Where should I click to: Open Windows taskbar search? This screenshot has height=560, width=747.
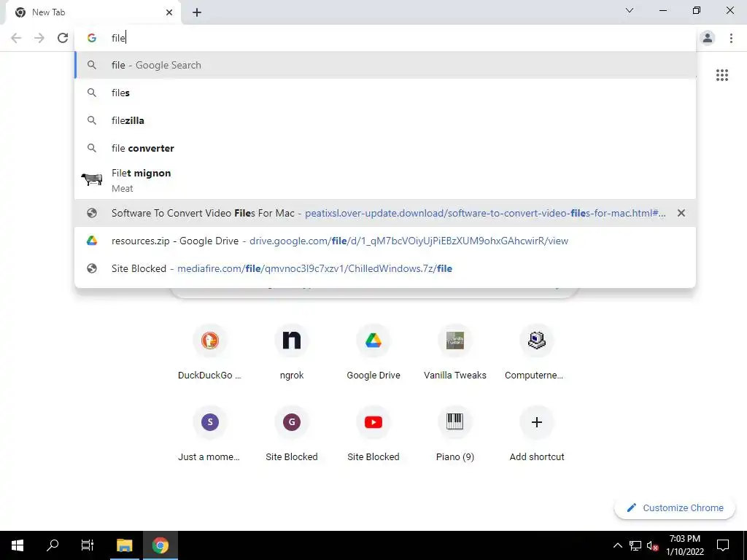point(53,545)
